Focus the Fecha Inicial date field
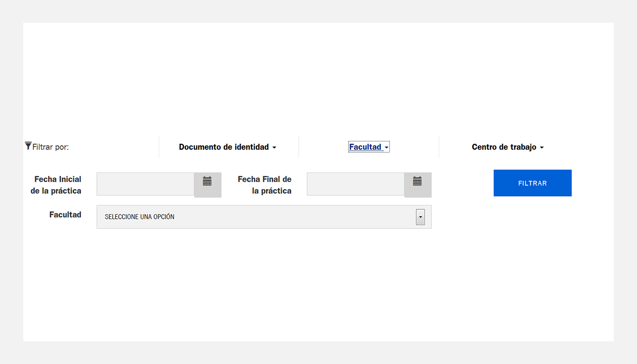637x364 pixels. pos(146,184)
